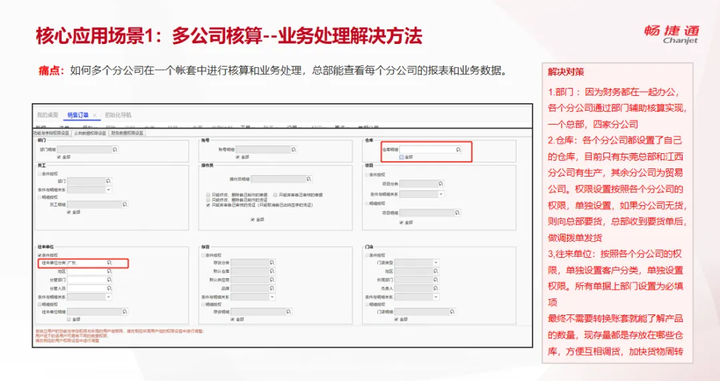Open 功能与字段权限设置 sub-tab
720x381 pixels.
pos(51,133)
